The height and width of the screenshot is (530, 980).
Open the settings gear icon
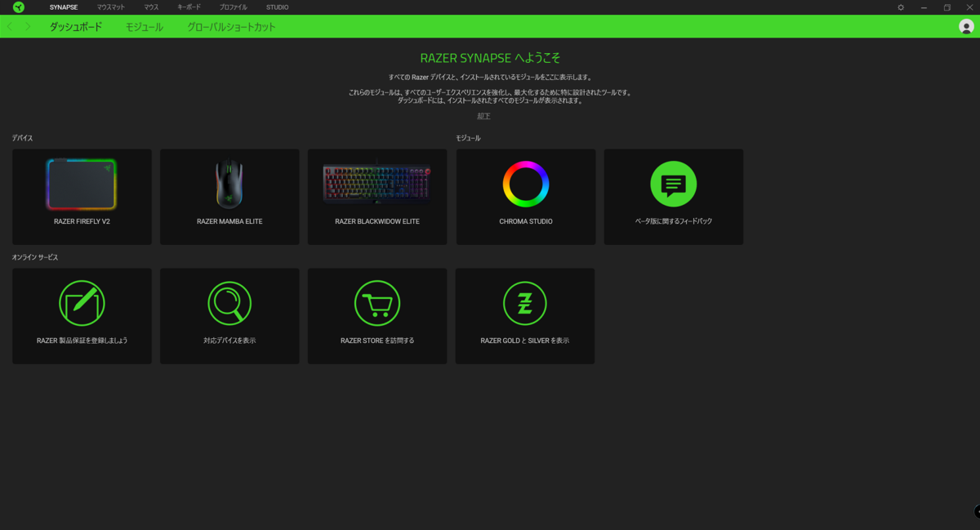901,7
